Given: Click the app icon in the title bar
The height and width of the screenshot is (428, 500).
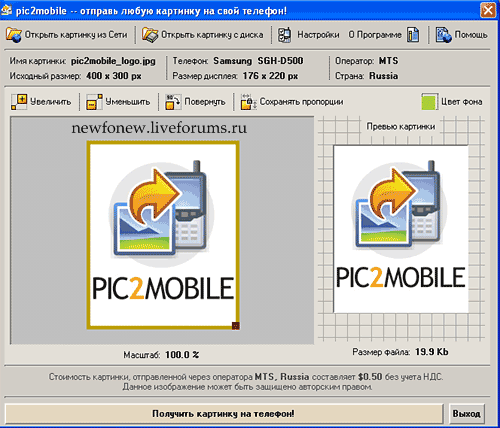Looking at the screenshot, I should point(6,10).
